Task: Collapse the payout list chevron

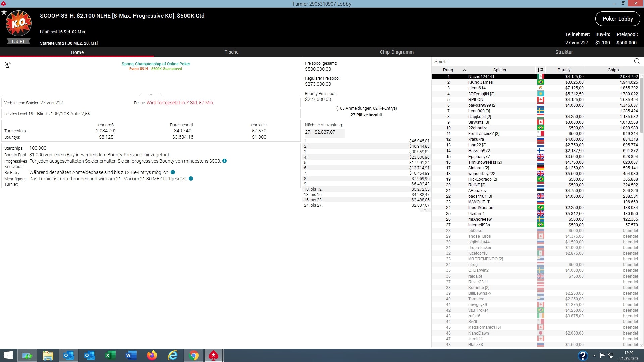Action: [425, 210]
